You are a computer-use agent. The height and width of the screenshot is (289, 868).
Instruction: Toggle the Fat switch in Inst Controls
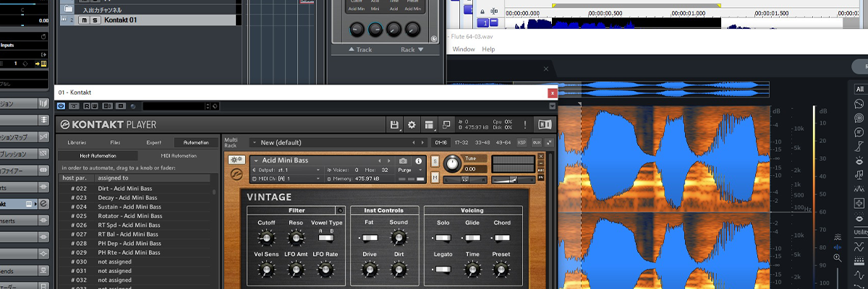click(x=370, y=238)
